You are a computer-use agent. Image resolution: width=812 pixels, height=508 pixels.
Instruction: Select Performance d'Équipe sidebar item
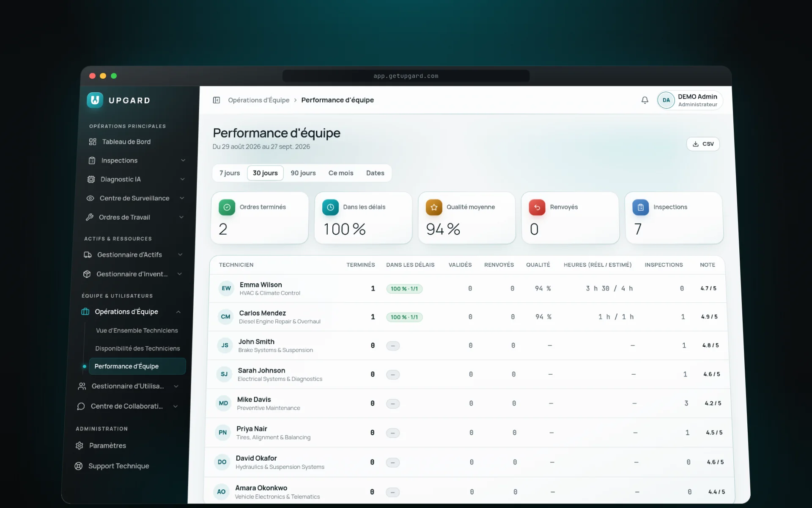click(137, 366)
